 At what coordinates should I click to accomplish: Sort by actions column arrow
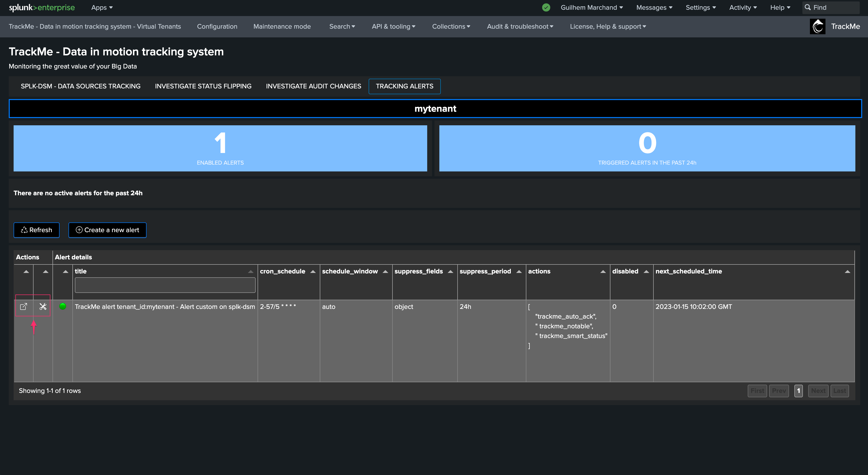point(603,271)
